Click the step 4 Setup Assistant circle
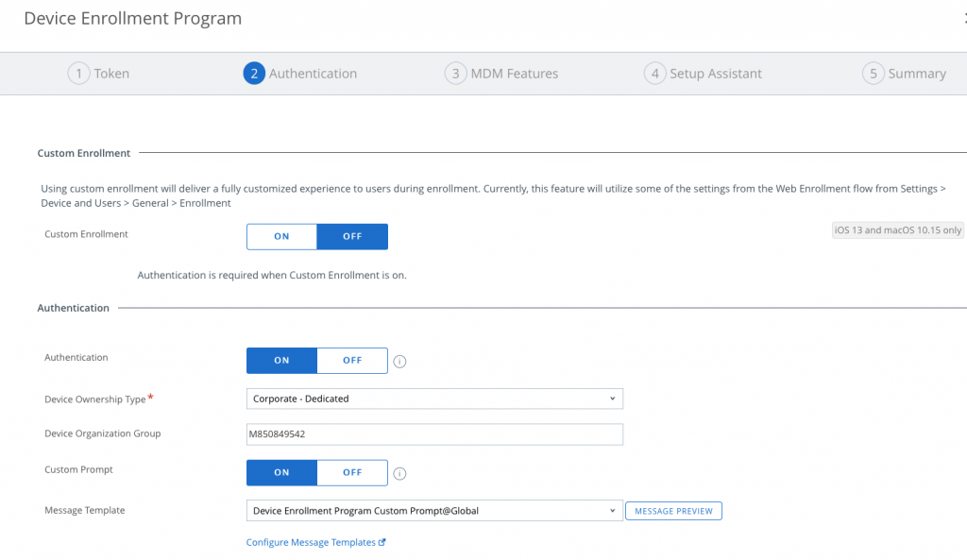This screenshot has height=560, width=967. pyautogui.click(x=654, y=74)
